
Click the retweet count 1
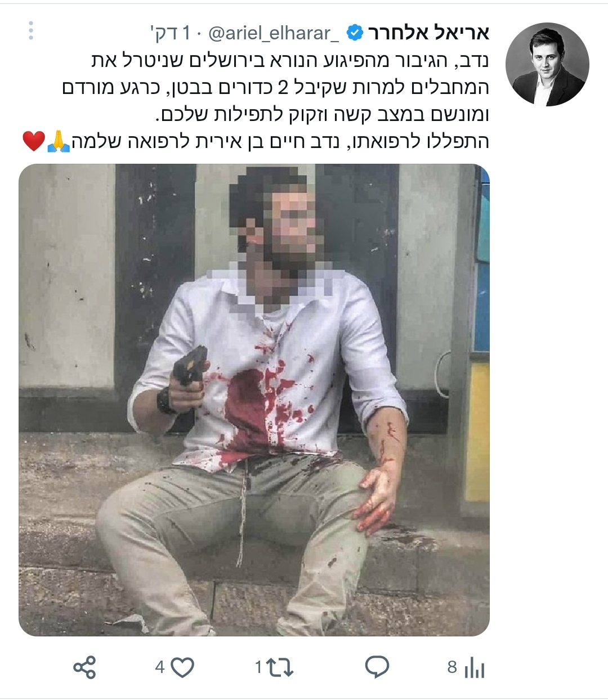click(x=258, y=667)
